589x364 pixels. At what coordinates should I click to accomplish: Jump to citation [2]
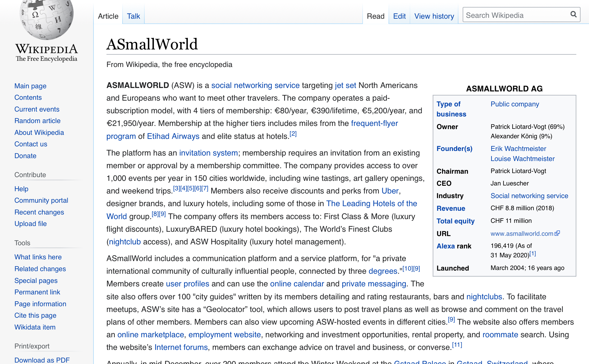coord(293,134)
